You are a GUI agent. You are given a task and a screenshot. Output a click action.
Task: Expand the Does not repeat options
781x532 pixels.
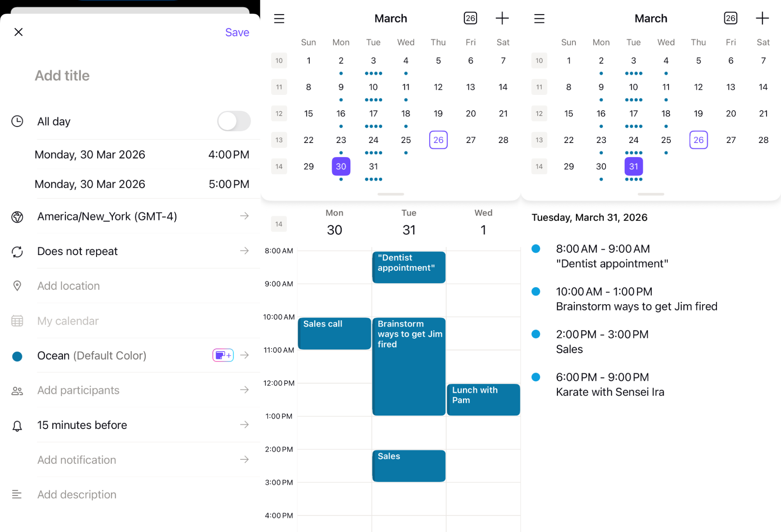pyautogui.click(x=245, y=251)
